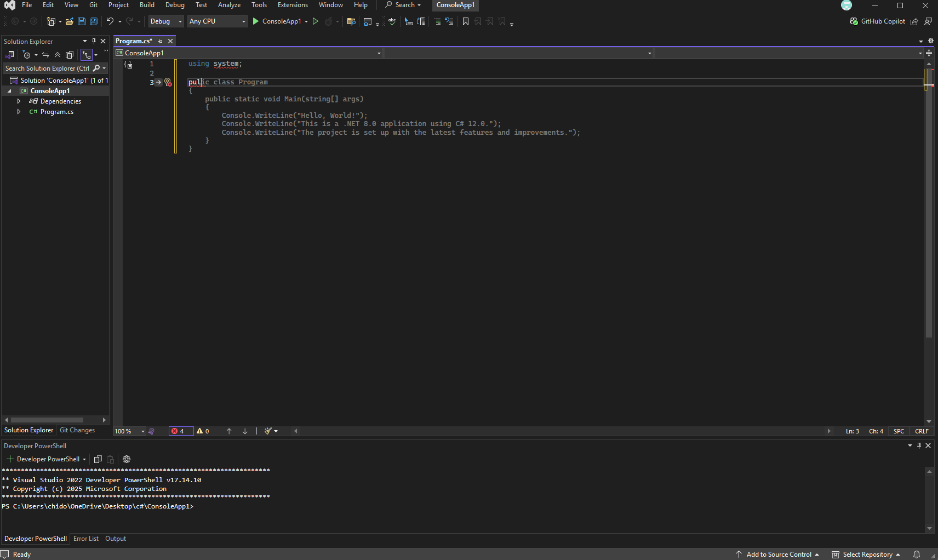Select the Solution 'ConsoleApp1' root node
This screenshot has width=938, height=560.
click(x=59, y=81)
